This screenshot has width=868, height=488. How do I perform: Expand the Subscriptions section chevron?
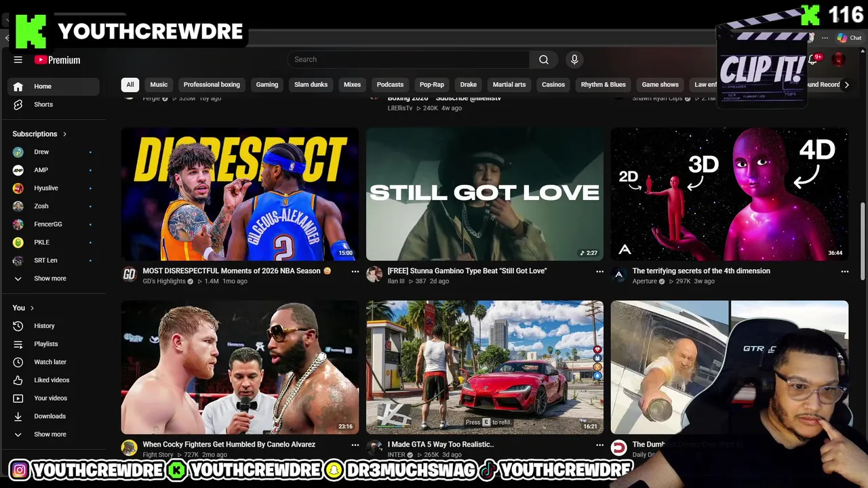click(x=65, y=134)
